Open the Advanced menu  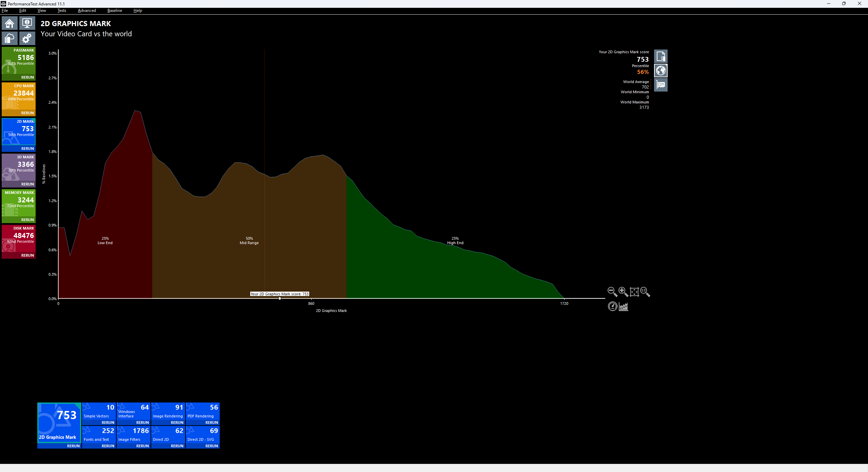[x=87, y=11]
